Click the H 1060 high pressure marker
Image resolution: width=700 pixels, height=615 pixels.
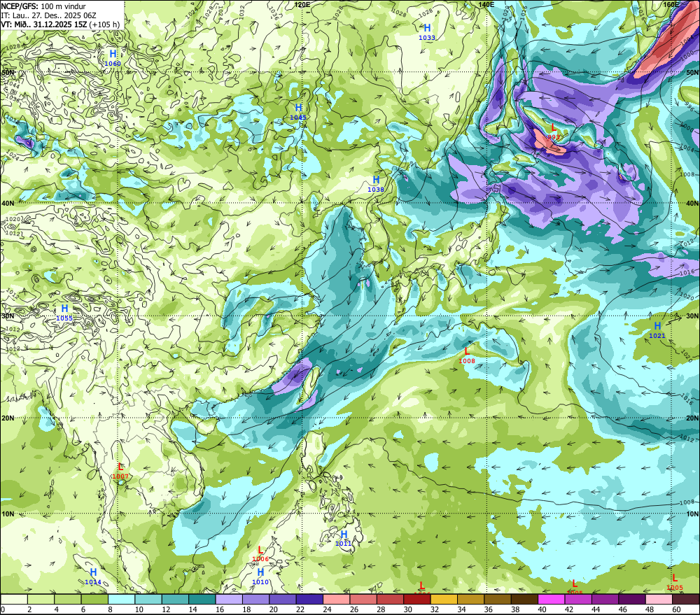(x=113, y=58)
